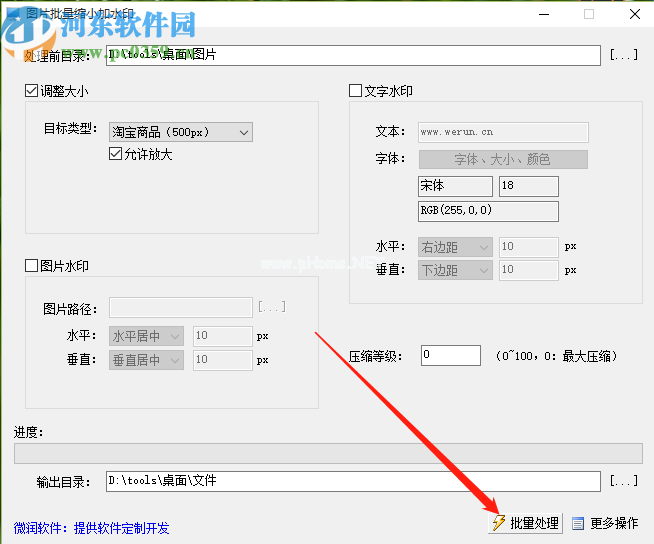The height and width of the screenshot is (544, 654).
Task: Click the 字体、大小、颜色 font settings button
Action: tap(503, 159)
